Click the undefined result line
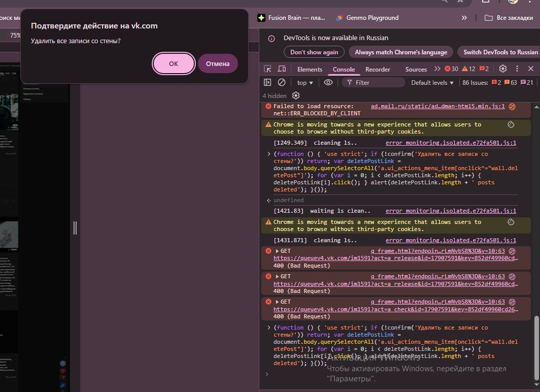540x392 pixels. click(x=289, y=200)
